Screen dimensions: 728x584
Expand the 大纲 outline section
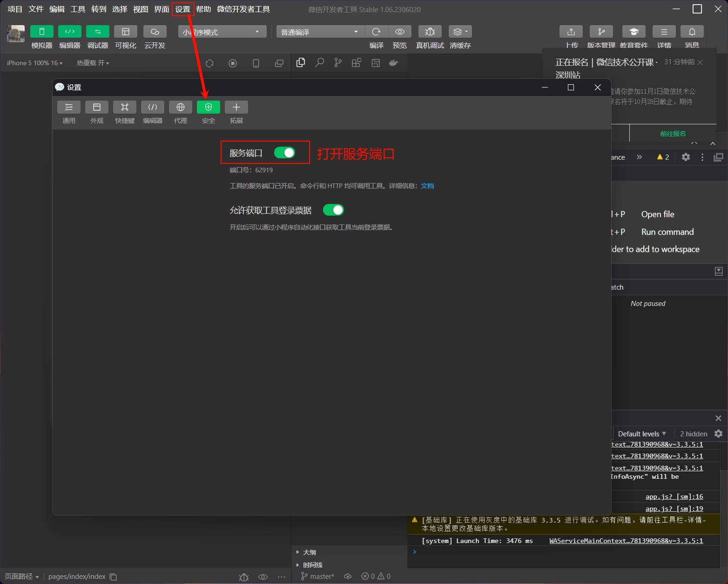pos(309,552)
